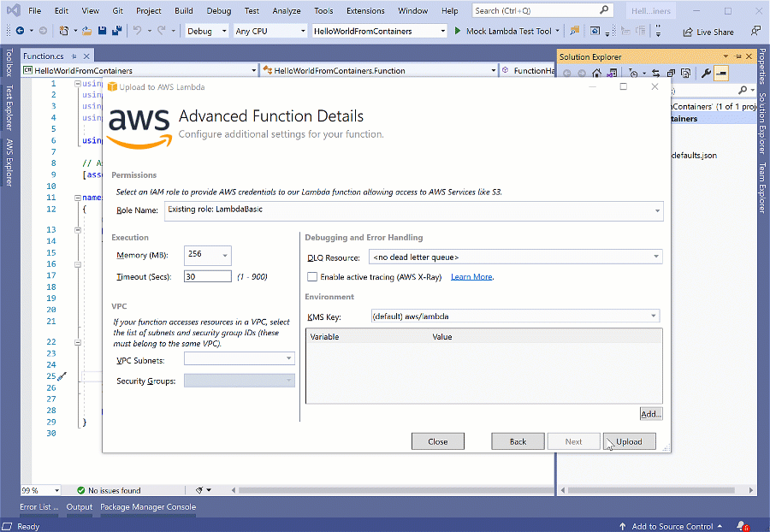Screen dimensions: 770x532
Task: Expand the VPC Subnets dropdown
Action: pos(289,358)
